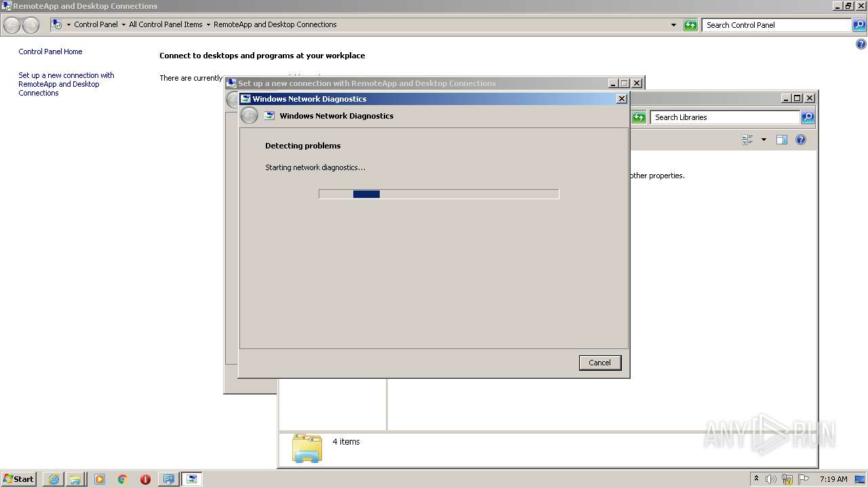Click Show Desktop button on taskbar
Image resolution: width=868 pixels, height=488 pixels.
pos(861,479)
